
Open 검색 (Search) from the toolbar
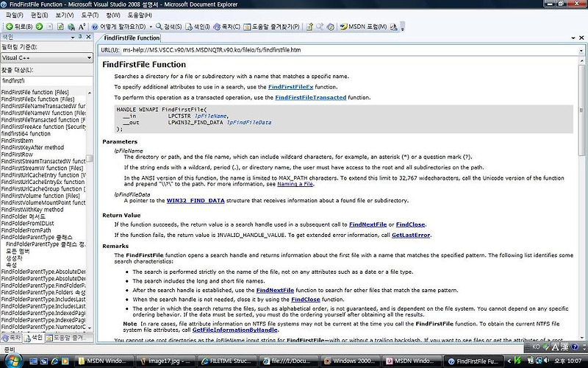[168, 26]
